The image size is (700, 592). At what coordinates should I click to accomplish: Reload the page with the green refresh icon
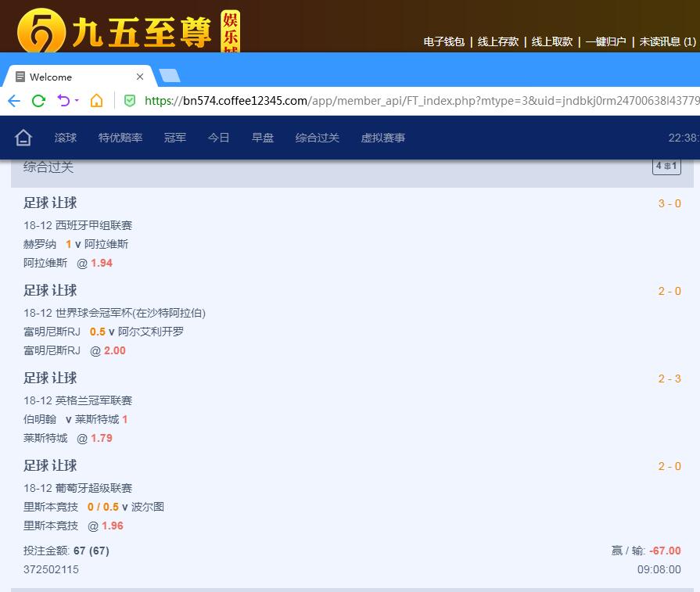[38, 101]
